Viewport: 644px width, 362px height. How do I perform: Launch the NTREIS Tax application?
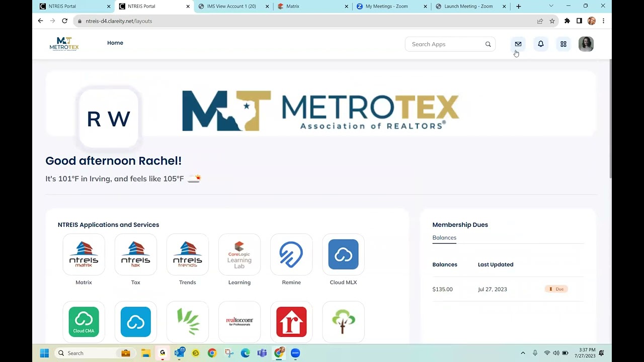135,254
